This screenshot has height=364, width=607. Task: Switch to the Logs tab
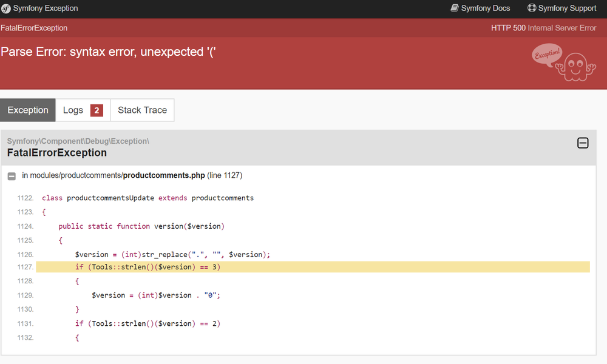(73, 110)
